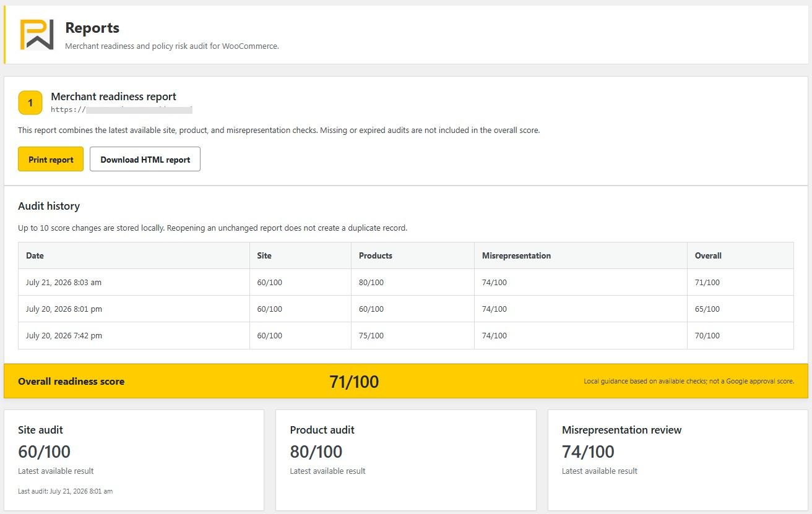
Task: Click the 65/100 overall score cell
Action: point(740,309)
